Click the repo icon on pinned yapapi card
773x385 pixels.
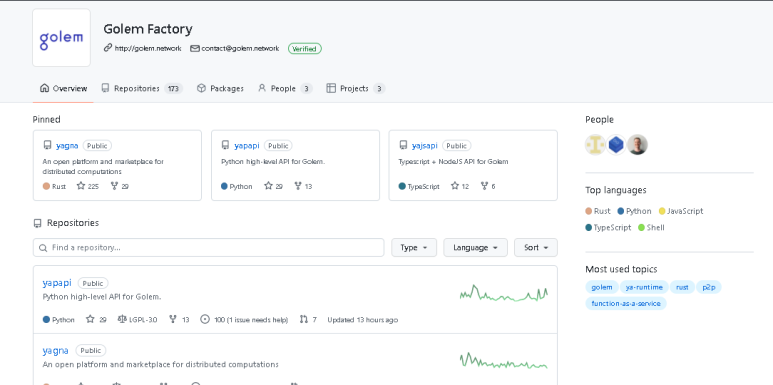tap(225, 145)
